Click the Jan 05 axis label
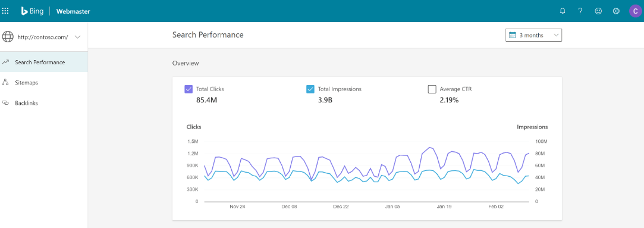The height and width of the screenshot is (228, 644). tap(392, 207)
